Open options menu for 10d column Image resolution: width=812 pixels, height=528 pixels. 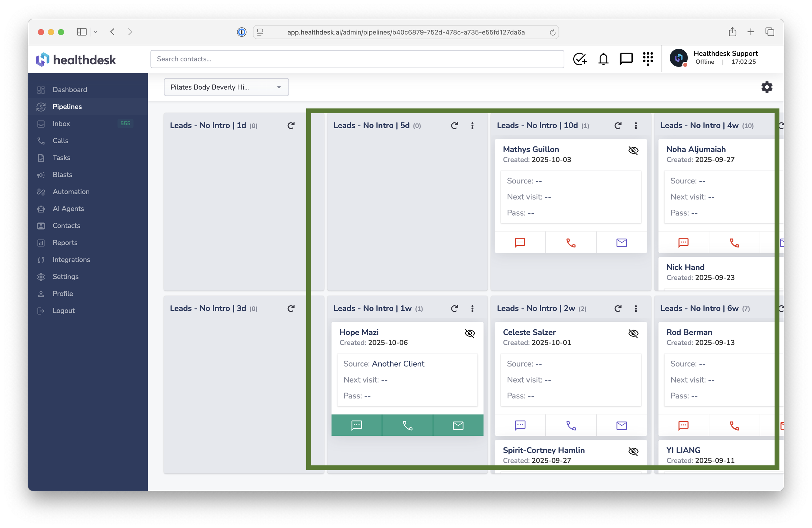pos(636,126)
